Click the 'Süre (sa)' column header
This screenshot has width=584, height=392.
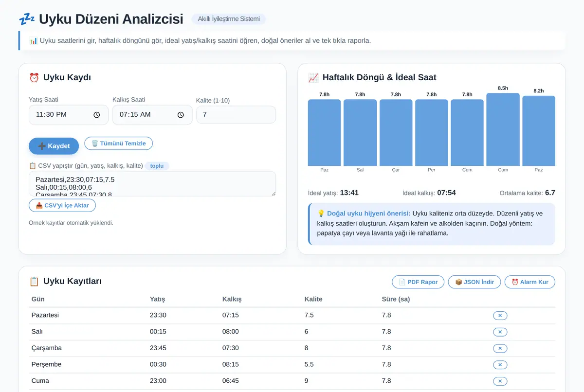(396, 299)
